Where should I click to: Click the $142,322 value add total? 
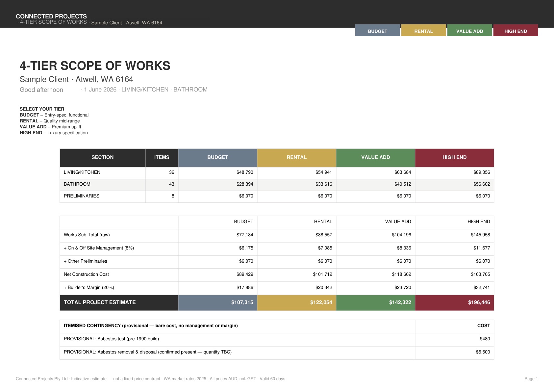(x=400, y=302)
